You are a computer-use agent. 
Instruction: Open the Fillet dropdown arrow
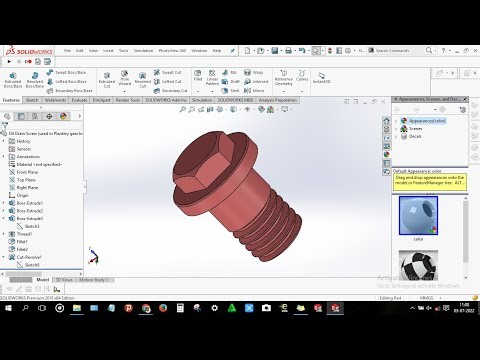tap(198, 91)
